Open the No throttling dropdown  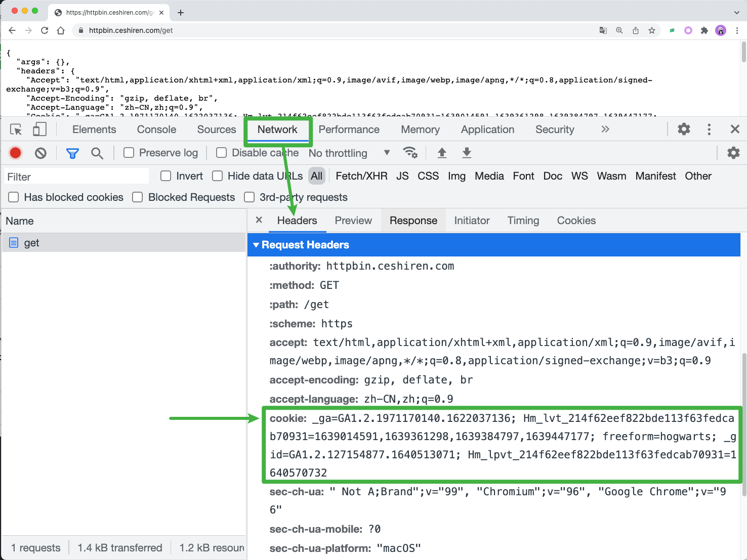(349, 153)
